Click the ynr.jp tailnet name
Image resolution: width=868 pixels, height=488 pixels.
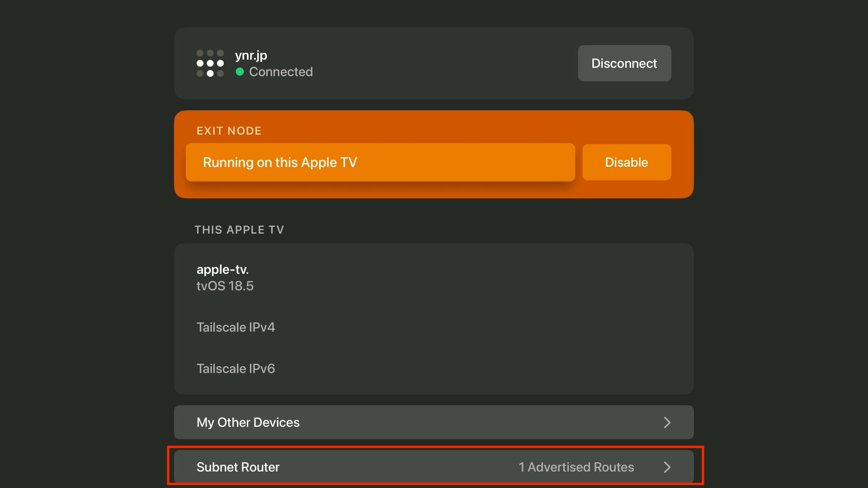[x=251, y=56]
